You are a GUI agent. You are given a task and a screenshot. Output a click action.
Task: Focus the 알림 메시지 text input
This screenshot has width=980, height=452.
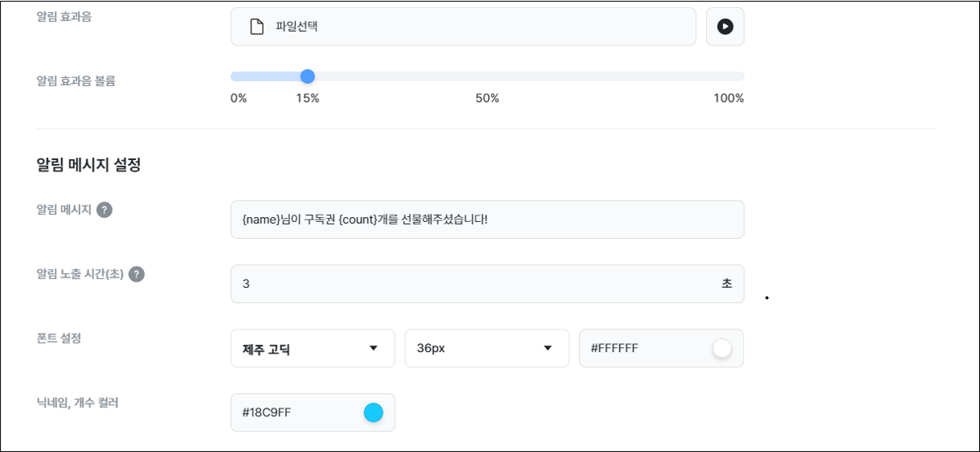(488, 219)
